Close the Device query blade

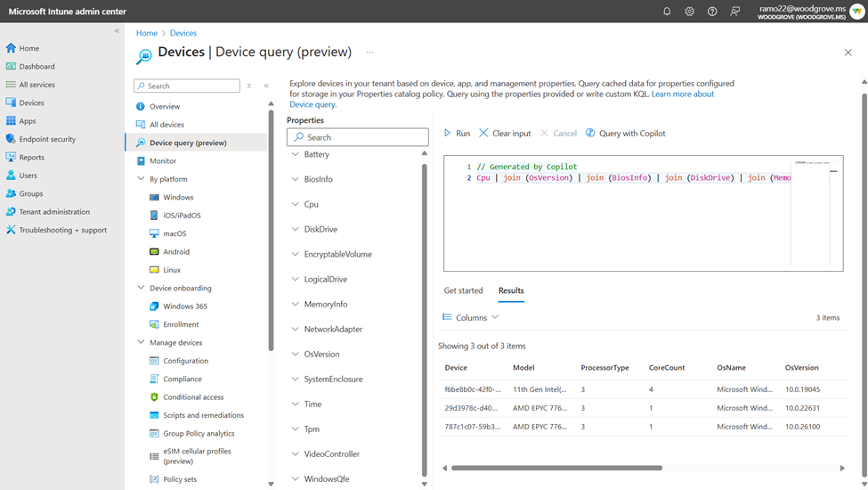tap(848, 53)
